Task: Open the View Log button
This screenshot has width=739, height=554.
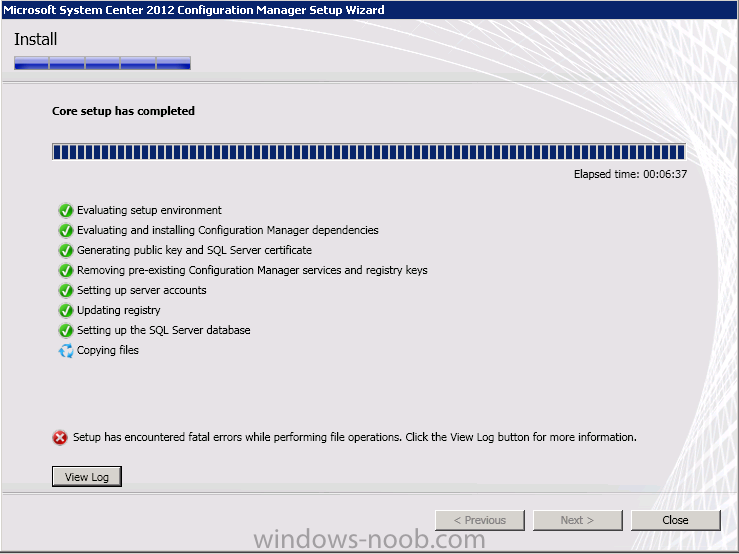Action: tap(87, 477)
